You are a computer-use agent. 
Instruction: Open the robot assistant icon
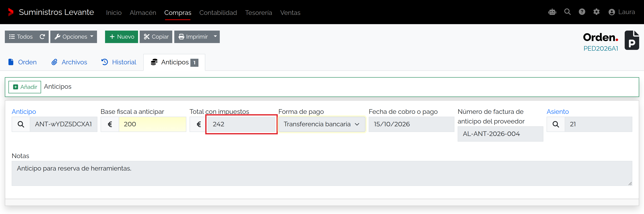point(552,12)
